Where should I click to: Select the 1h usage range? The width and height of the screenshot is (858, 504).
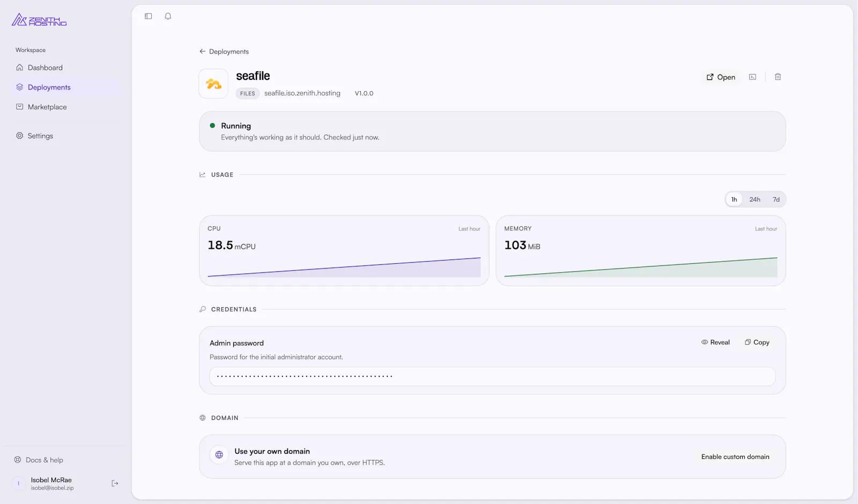(734, 199)
